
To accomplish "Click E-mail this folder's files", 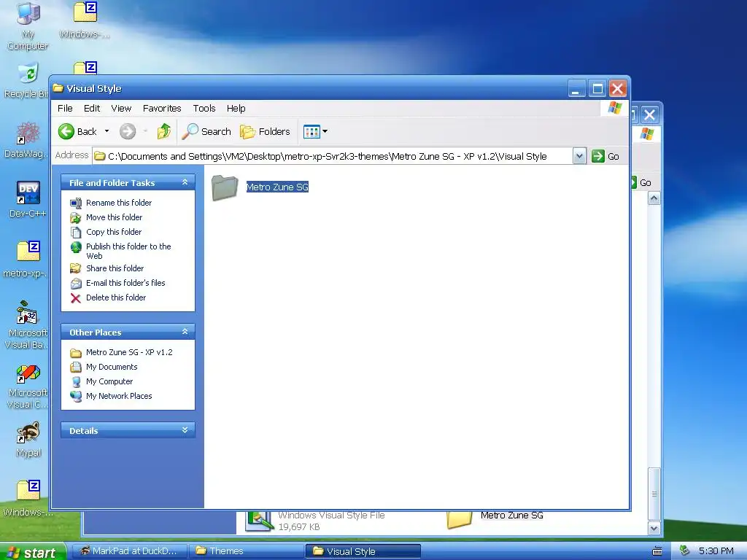I will pyautogui.click(x=125, y=283).
